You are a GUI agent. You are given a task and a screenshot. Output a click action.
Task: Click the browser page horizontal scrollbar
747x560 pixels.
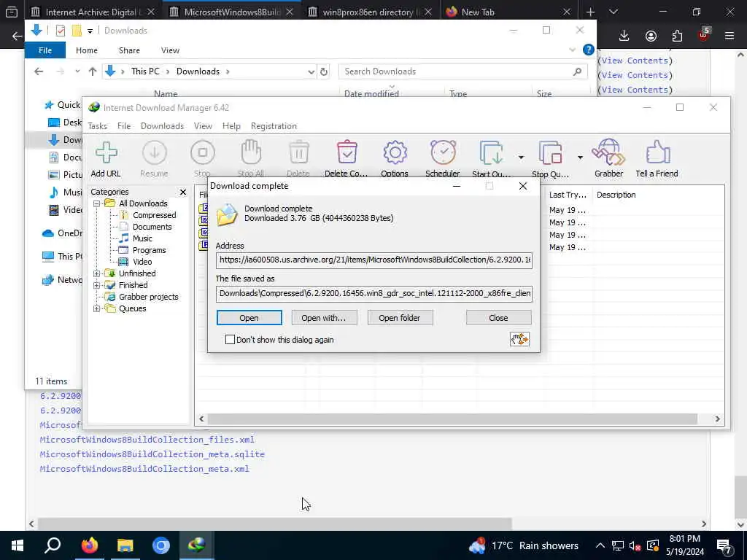275,524
